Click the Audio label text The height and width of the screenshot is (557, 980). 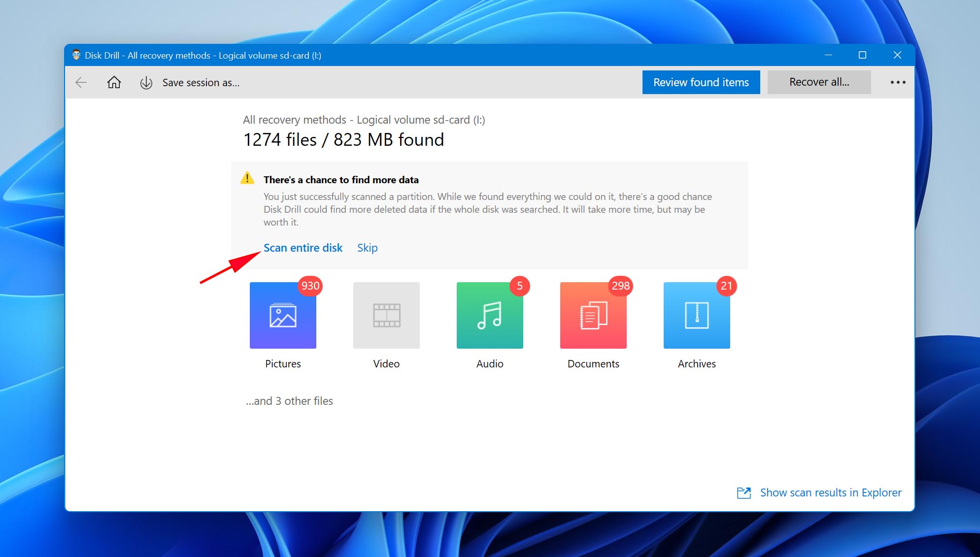click(x=490, y=363)
